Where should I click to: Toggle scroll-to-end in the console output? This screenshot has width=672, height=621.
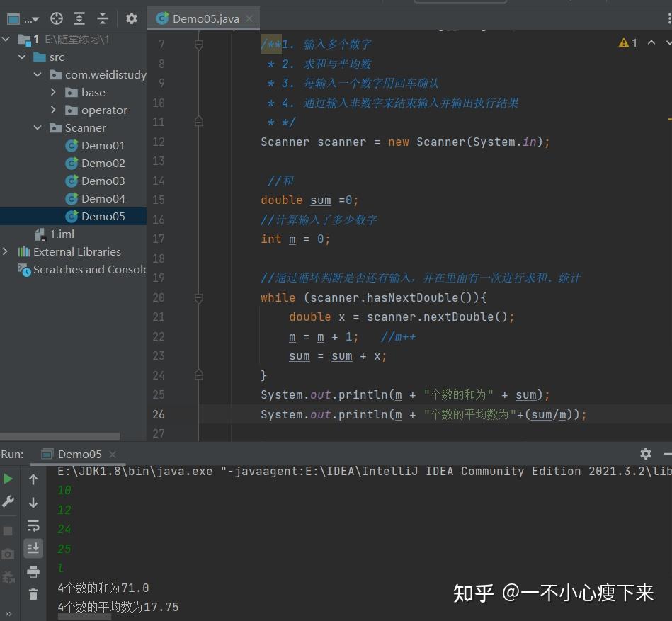(33, 548)
